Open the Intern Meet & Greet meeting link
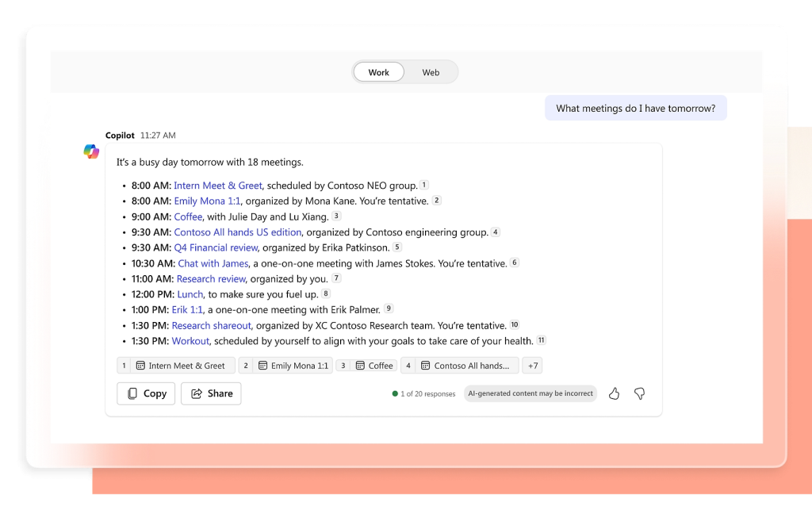Screen dimensions: 812x521 [218, 186]
